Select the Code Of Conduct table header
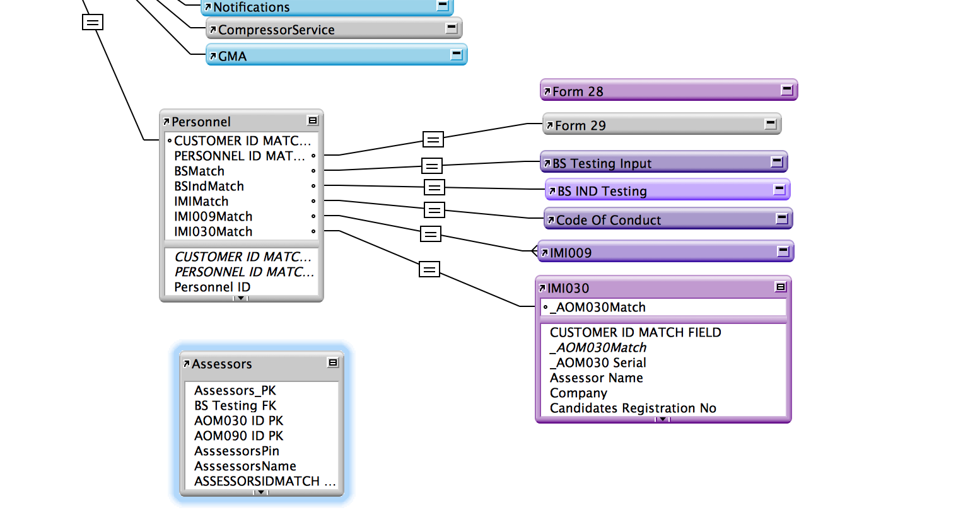 tap(668, 219)
